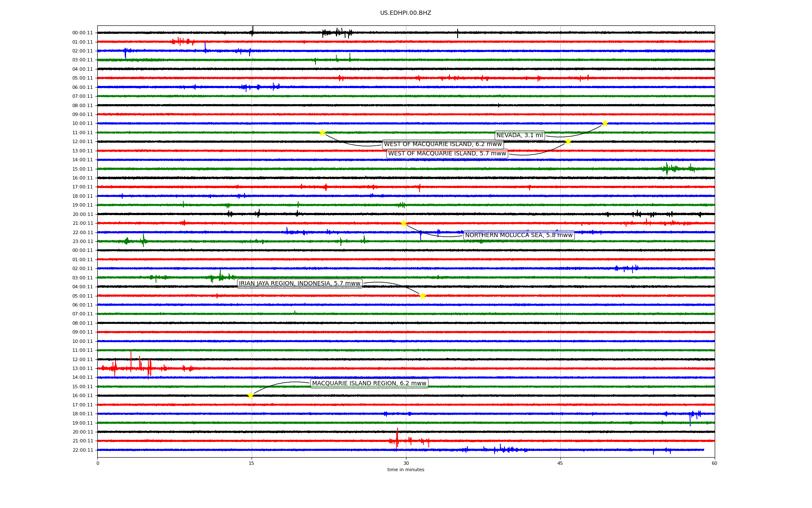Select WEST OF MACQUARIE ISLAND, 5.7 mww label

point(447,154)
